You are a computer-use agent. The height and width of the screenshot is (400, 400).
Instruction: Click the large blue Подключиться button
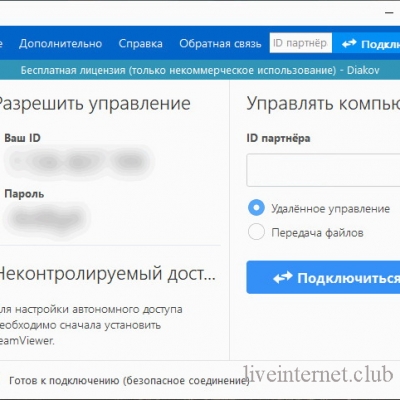pyautogui.click(x=323, y=277)
